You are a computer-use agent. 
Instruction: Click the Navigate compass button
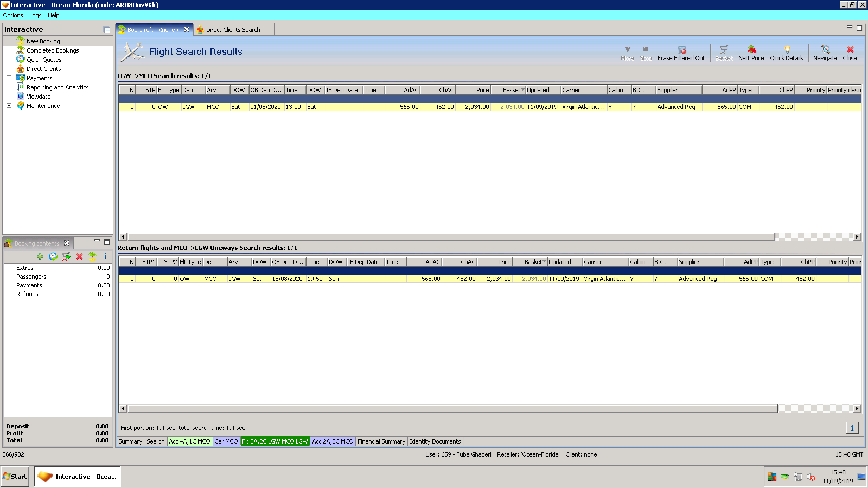point(825,53)
